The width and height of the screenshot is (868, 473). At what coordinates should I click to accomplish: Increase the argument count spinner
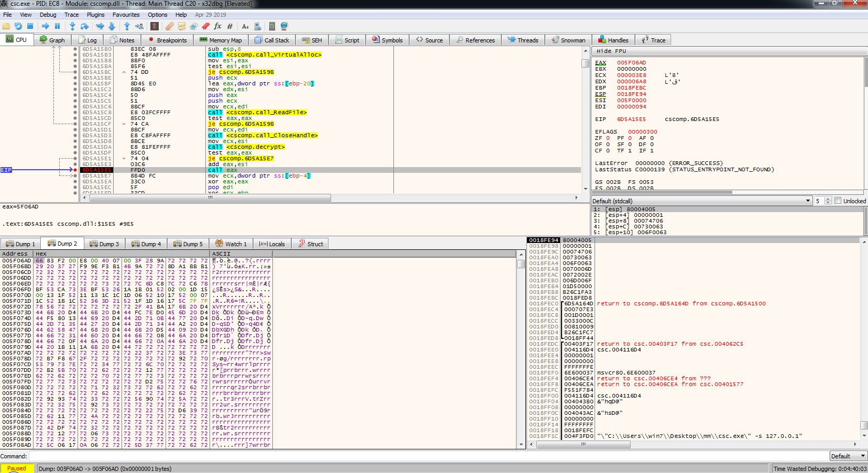(x=828, y=199)
